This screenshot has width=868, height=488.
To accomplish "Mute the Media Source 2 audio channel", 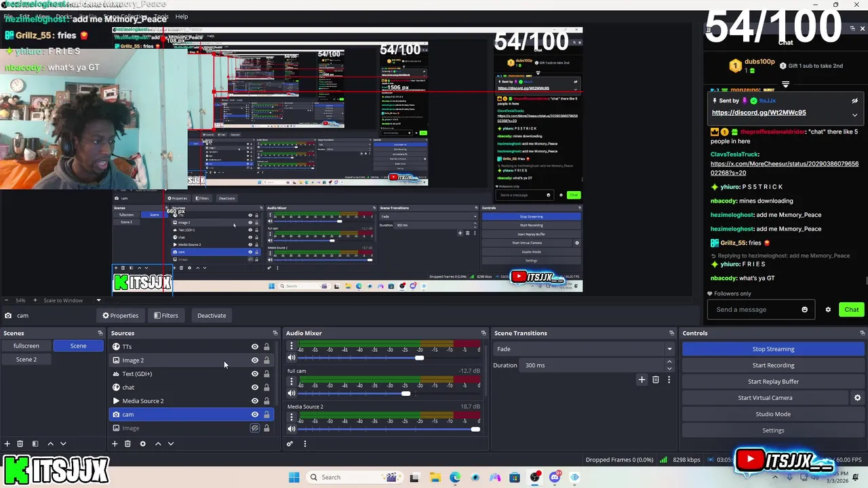I will (x=292, y=429).
